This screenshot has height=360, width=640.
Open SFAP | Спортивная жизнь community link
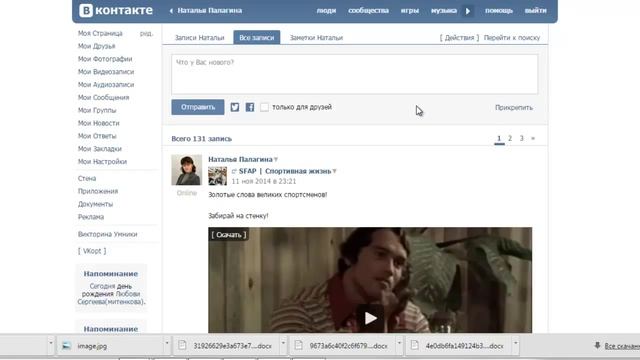pyautogui.click(x=285, y=171)
